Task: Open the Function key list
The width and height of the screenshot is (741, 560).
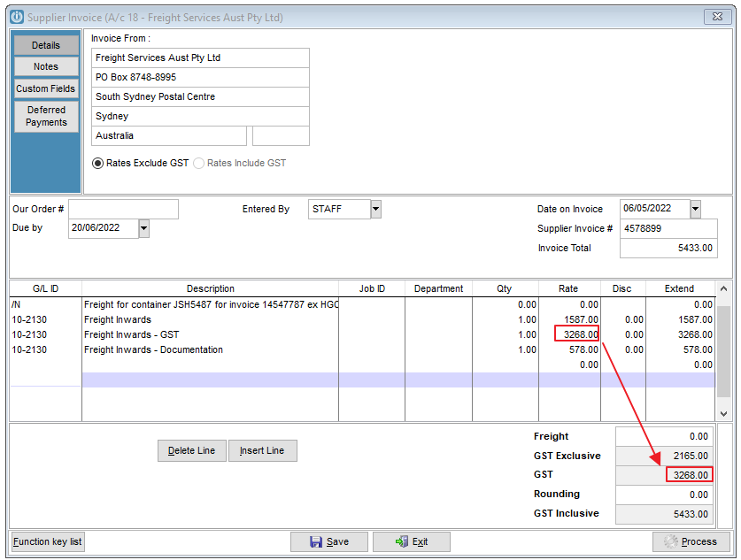Action: click(x=47, y=541)
